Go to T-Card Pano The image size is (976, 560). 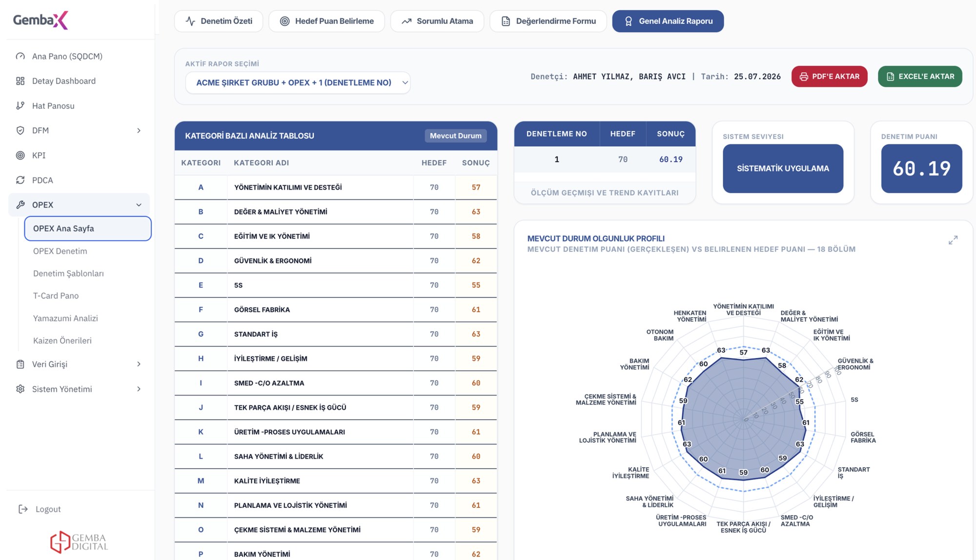[56, 296]
